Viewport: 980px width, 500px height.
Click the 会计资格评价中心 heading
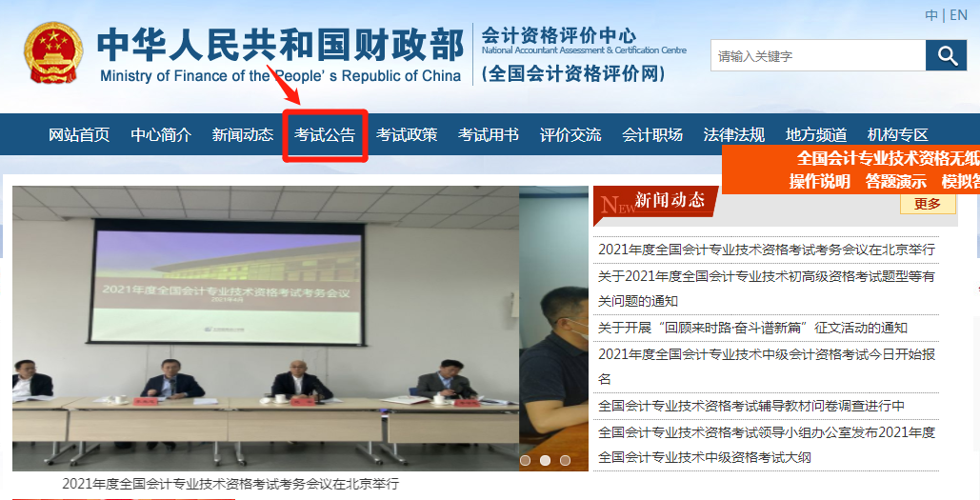pos(558,35)
